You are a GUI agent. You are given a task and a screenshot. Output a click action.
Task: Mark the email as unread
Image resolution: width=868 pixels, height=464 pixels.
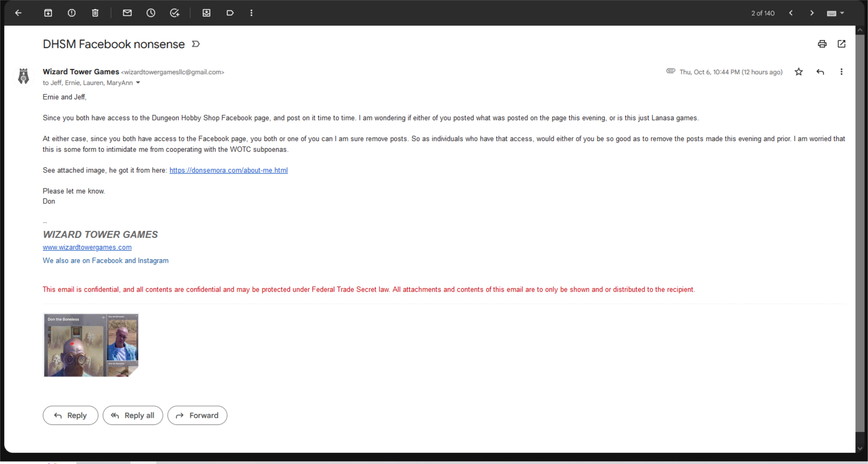(x=127, y=13)
